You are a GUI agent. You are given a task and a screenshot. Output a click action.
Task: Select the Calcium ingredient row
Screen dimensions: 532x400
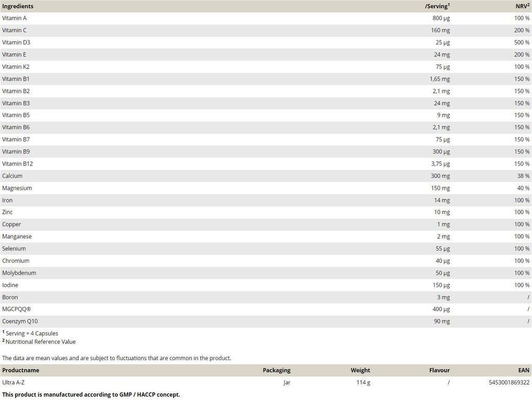tap(12, 176)
